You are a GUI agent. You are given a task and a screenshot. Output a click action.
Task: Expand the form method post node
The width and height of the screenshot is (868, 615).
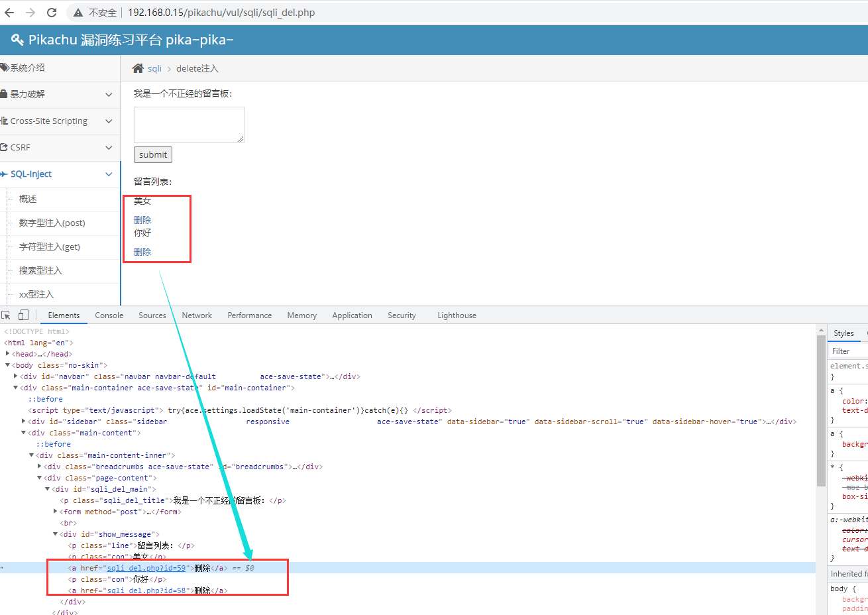[x=55, y=512]
